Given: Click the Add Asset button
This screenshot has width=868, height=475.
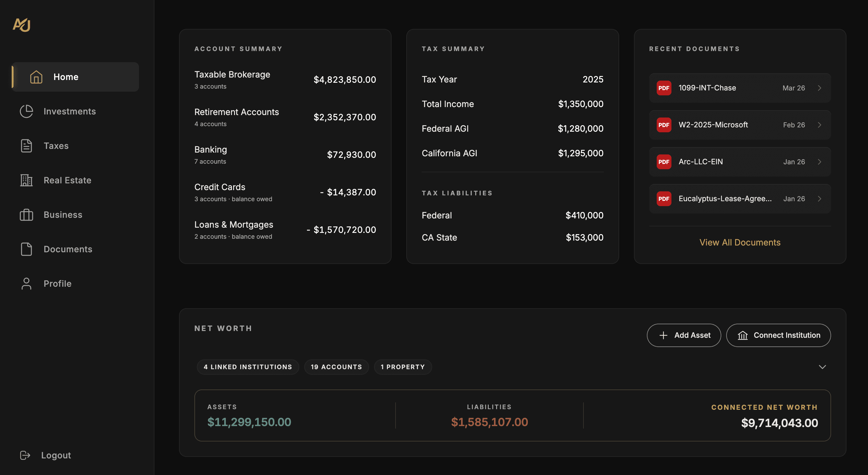Looking at the screenshot, I should click(x=684, y=335).
